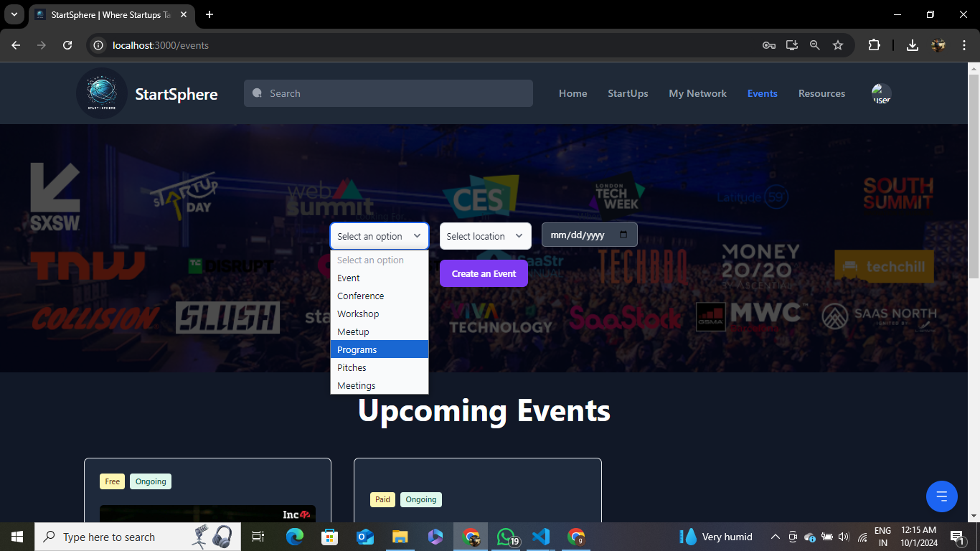View site information icon in address bar
This screenshot has height=551, width=980.
pyautogui.click(x=99, y=45)
